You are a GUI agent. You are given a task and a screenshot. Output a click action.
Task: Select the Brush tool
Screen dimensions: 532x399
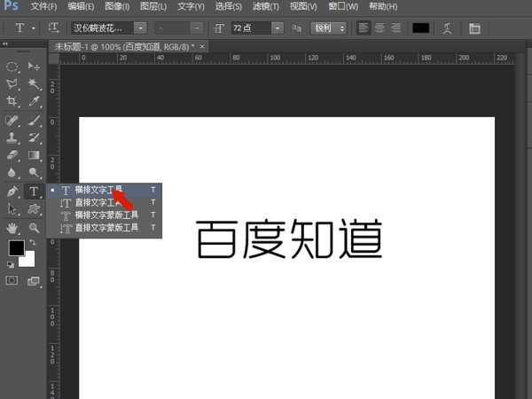tap(34, 121)
